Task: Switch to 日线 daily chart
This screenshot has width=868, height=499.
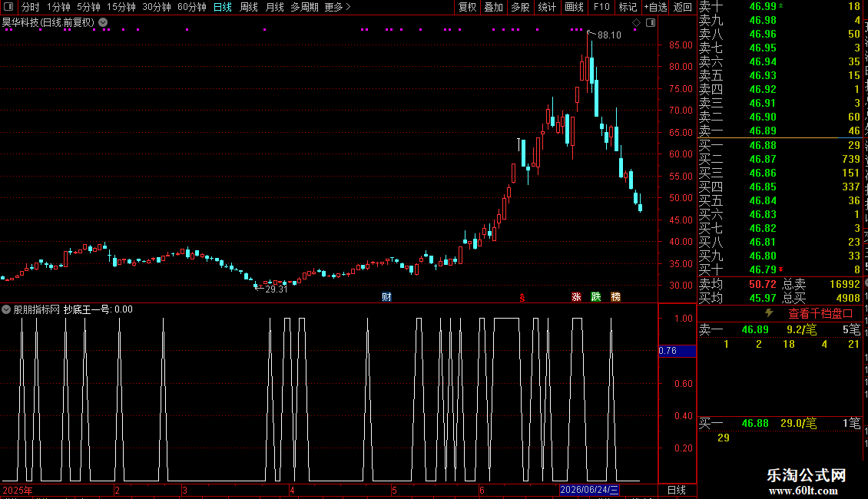Action: [x=223, y=7]
